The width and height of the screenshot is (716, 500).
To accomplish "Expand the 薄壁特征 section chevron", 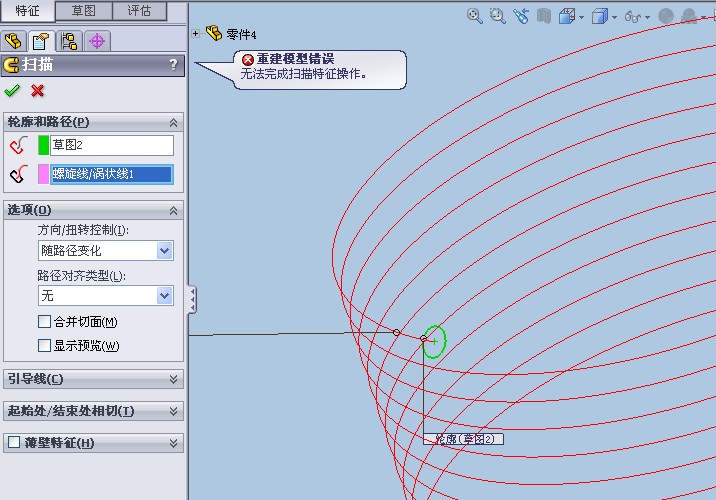I will click(174, 443).
